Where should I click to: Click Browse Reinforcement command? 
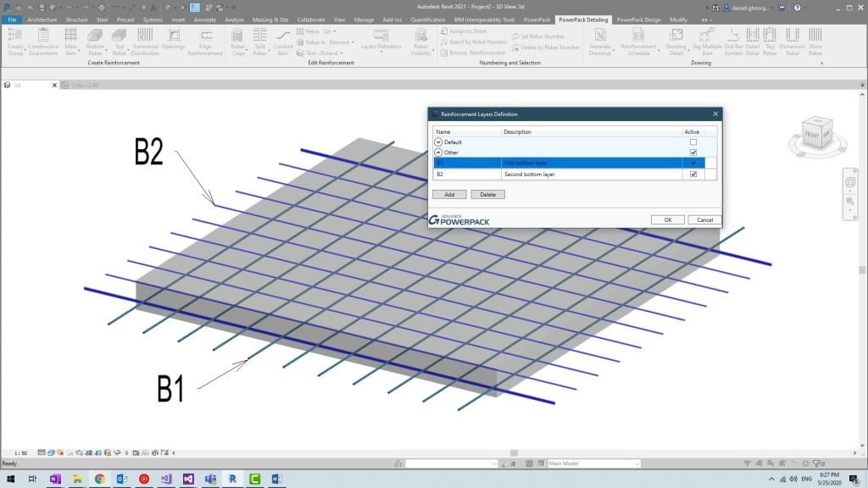tap(472, 53)
